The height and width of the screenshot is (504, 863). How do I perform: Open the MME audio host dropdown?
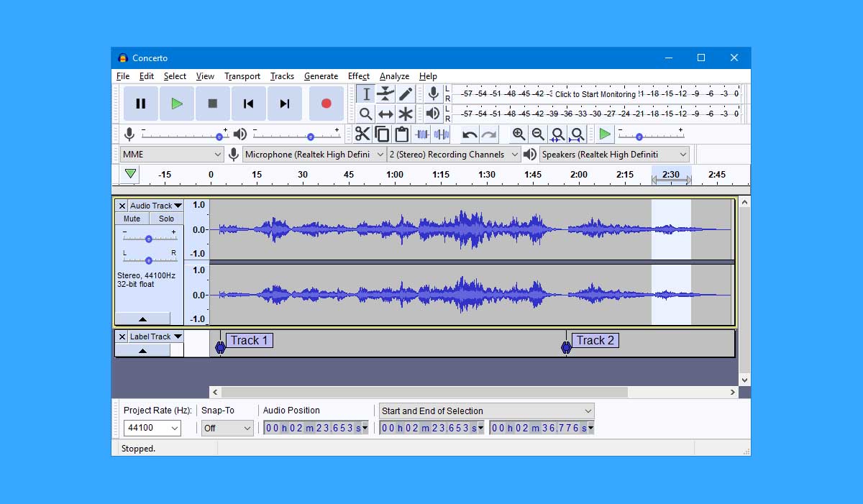click(172, 155)
